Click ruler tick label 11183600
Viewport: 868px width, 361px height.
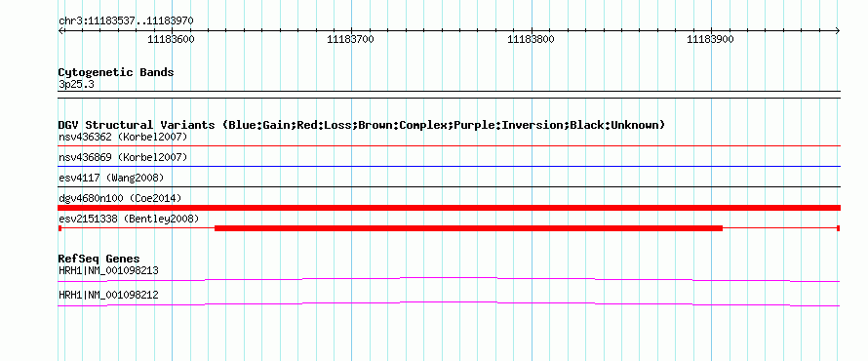(171, 39)
